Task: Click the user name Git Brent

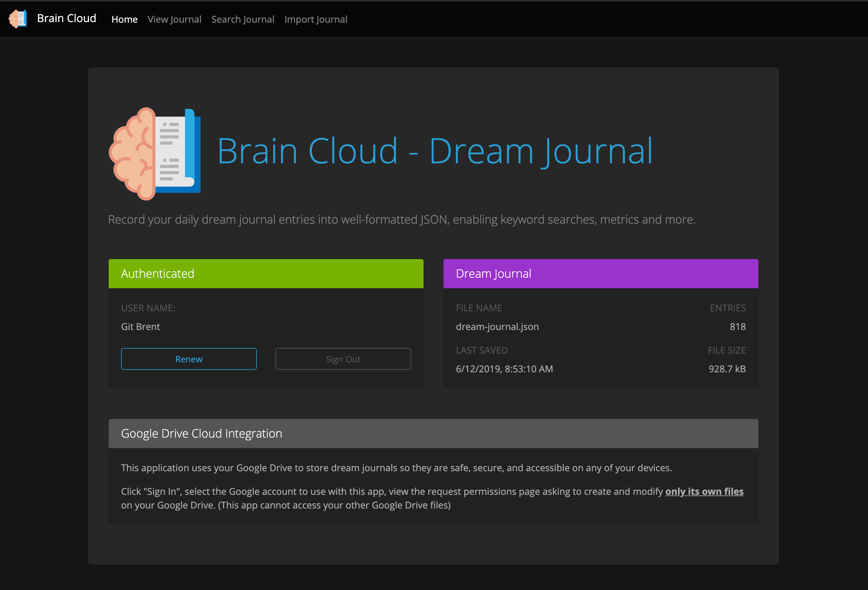Action: pos(140,326)
